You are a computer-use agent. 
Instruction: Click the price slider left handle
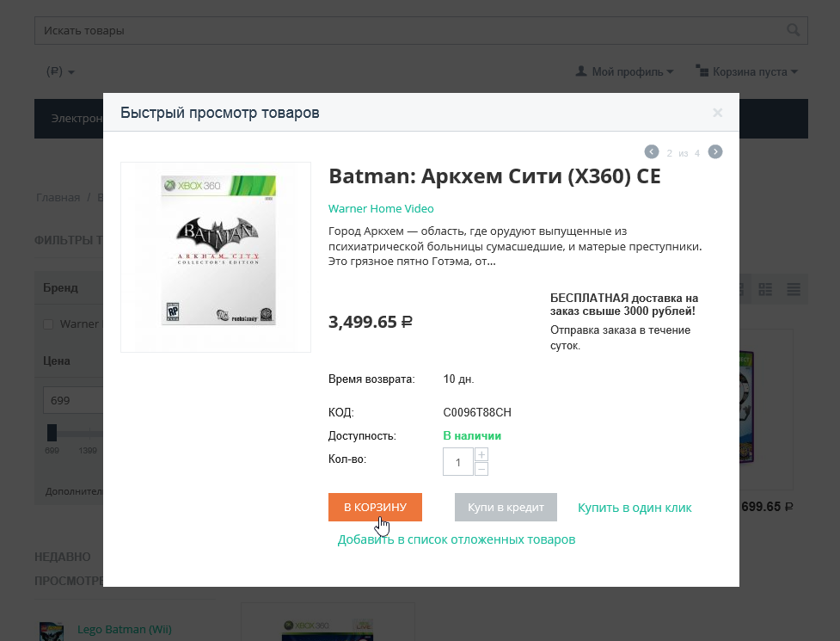click(52, 433)
